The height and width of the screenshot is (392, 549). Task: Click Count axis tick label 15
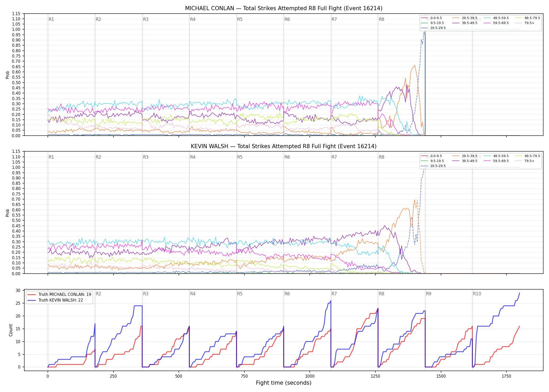(18, 329)
